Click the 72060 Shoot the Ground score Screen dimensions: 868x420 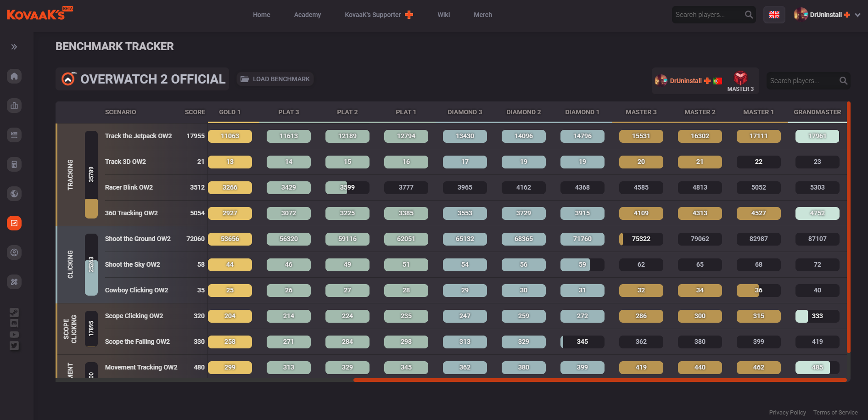point(196,239)
